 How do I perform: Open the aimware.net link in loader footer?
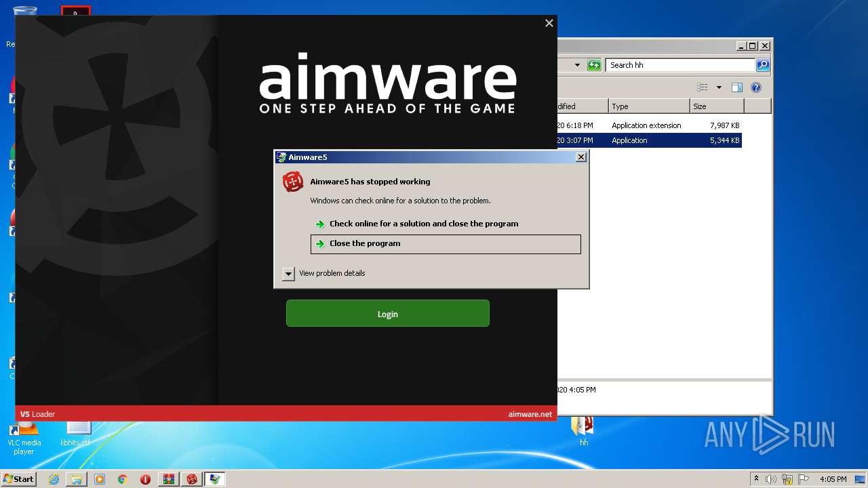[530, 414]
